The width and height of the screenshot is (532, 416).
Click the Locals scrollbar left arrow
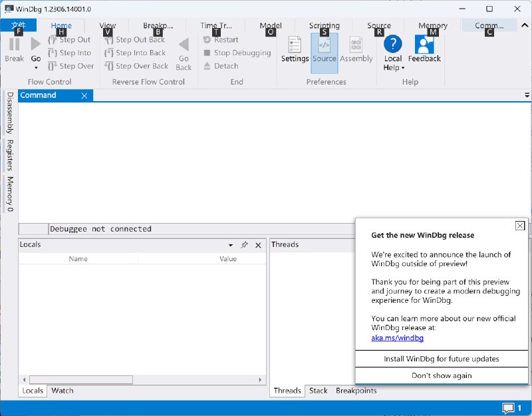click(24, 379)
